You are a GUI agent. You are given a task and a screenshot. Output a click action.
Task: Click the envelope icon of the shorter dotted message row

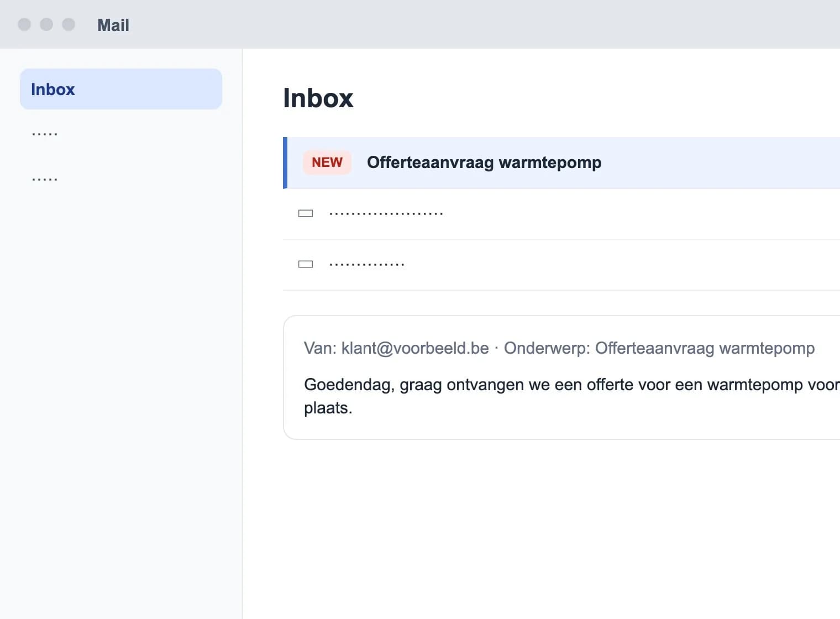coord(306,264)
